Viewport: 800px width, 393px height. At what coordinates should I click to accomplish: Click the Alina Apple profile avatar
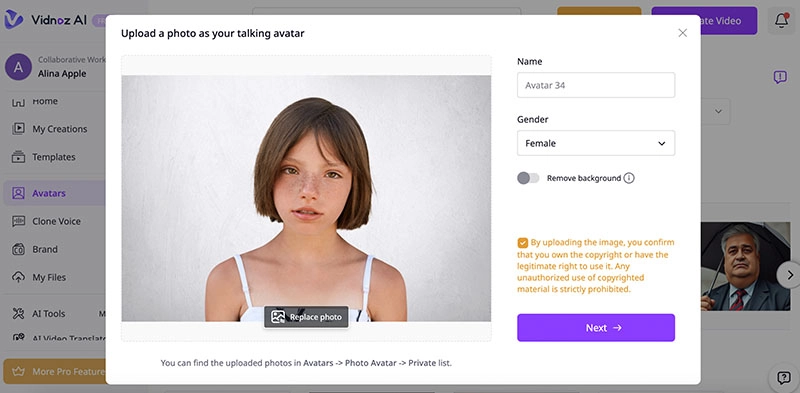tap(18, 67)
